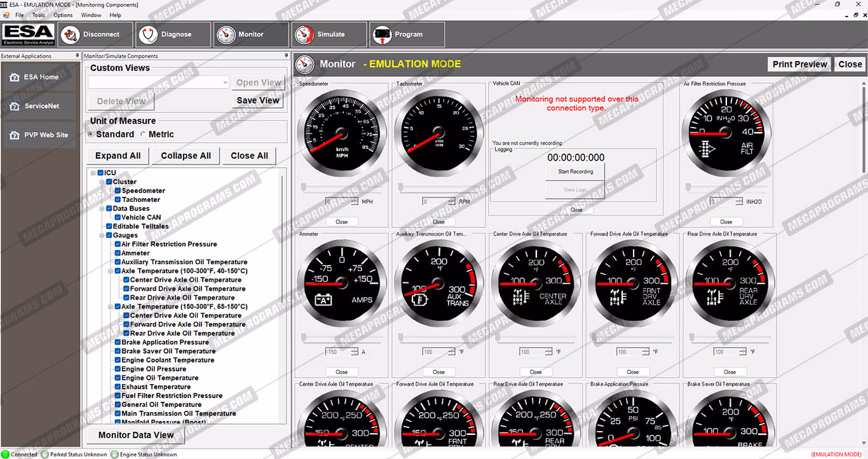This screenshot has width=868, height=459.
Task: Click the Brake Application Pressure gauge
Action: pyautogui.click(x=633, y=418)
